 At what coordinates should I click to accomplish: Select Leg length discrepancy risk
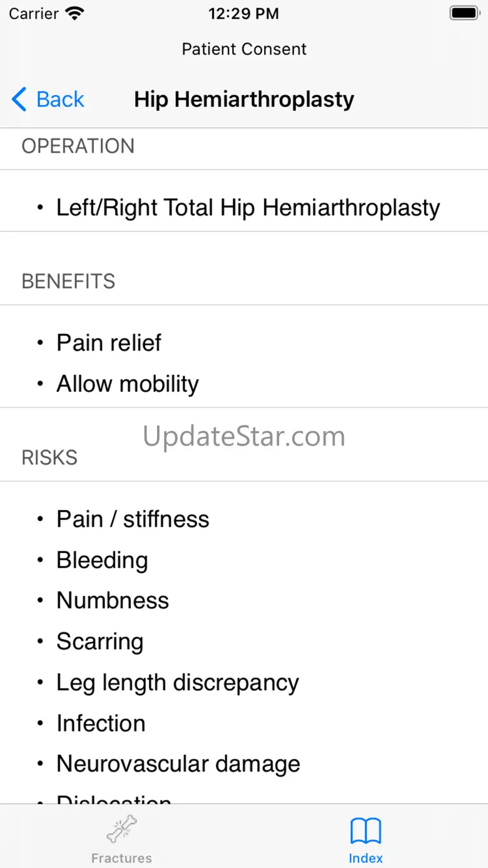(x=178, y=682)
